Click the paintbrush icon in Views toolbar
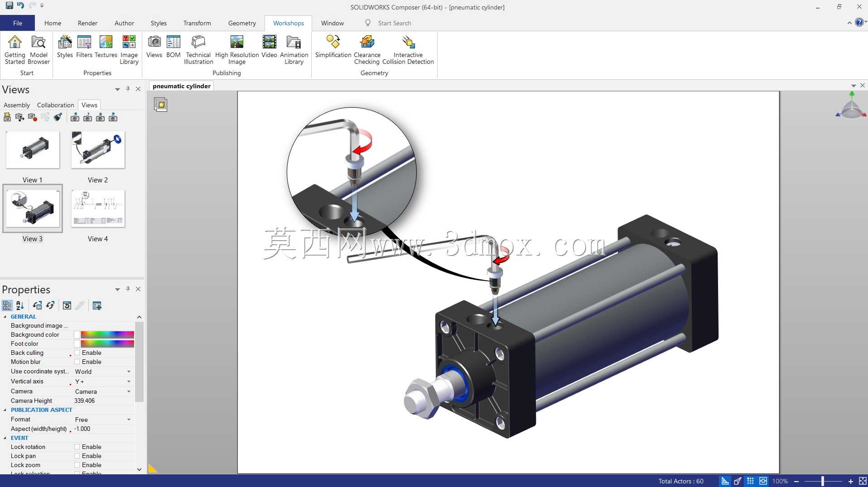This screenshot has height=487, width=868. coord(58,118)
